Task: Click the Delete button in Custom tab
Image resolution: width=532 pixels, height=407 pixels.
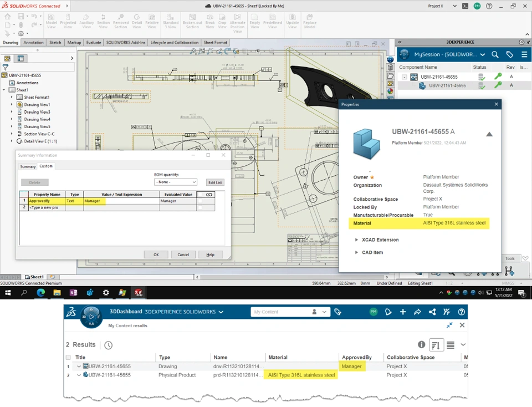Action: point(34,182)
